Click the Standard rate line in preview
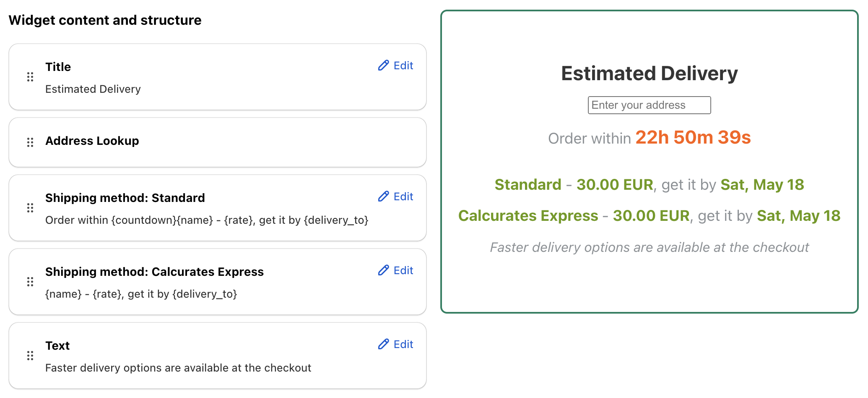 [x=649, y=185]
